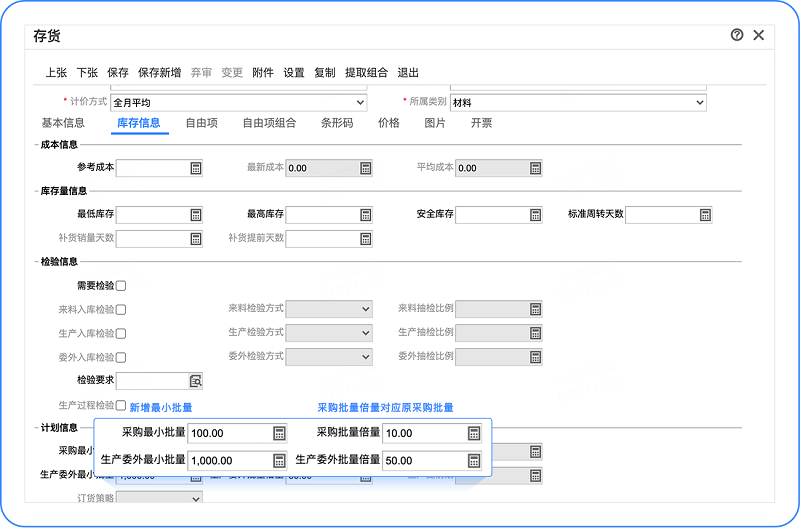The image size is (800, 528).
Task: Enable the 需要检验 checkbox
Action: coord(121,286)
